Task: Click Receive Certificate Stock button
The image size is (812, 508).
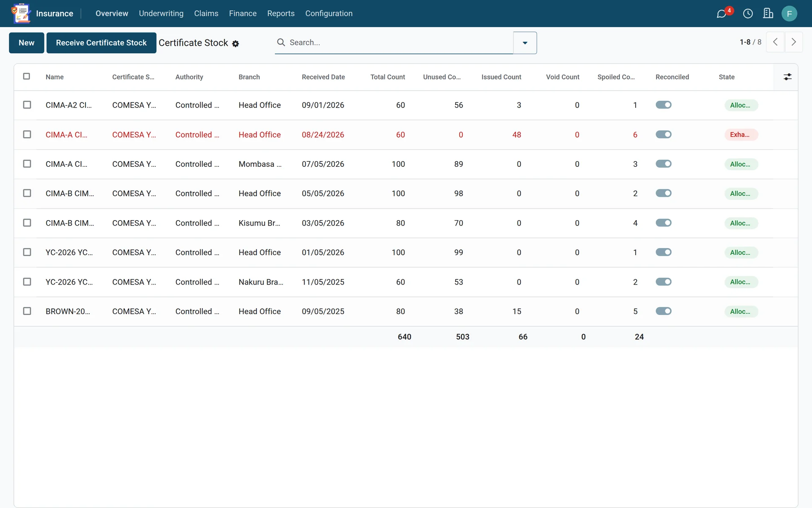Action: pos(101,43)
